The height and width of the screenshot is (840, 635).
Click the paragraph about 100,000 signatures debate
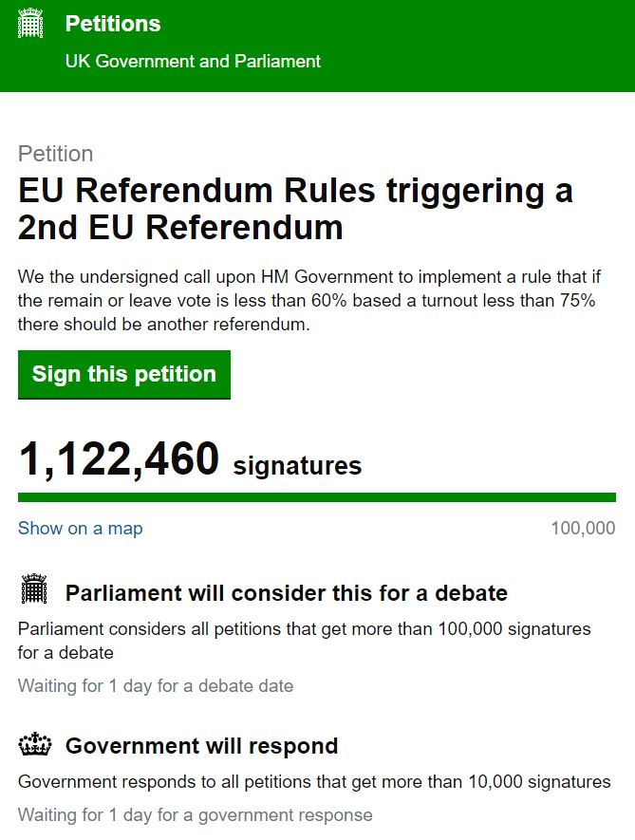304,641
